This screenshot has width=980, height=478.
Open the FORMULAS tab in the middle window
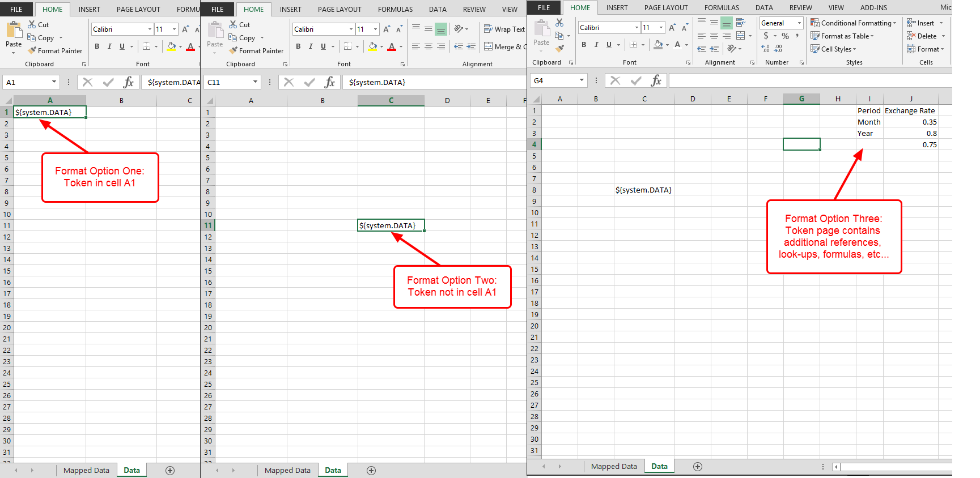(x=396, y=10)
